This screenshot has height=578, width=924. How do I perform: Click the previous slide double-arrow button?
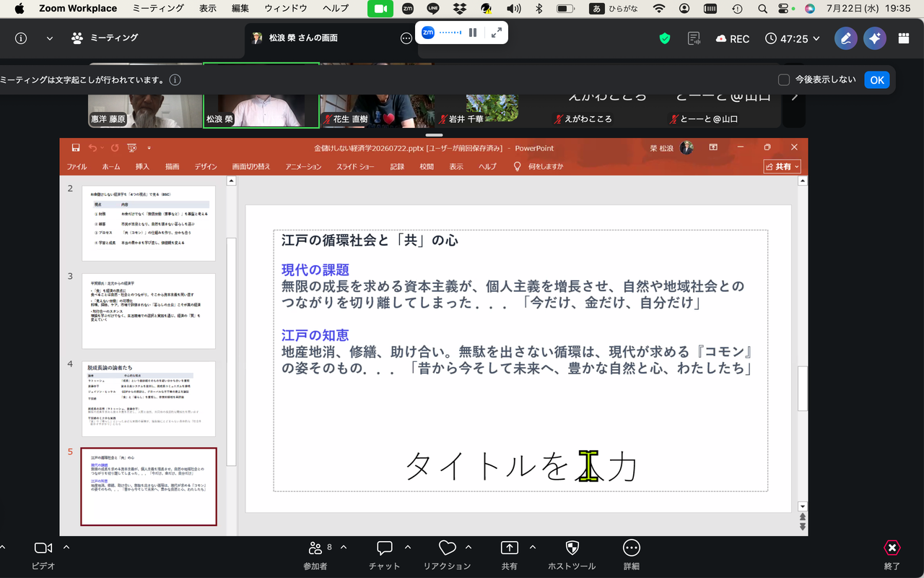(802, 517)
